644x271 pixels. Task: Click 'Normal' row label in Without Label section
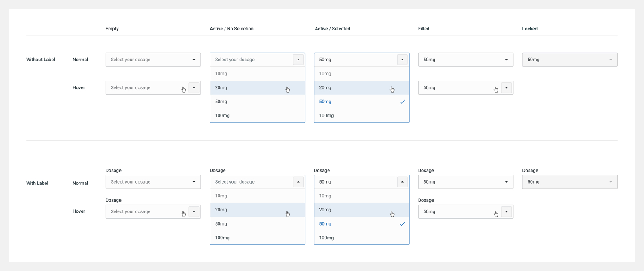pos(80,60)
